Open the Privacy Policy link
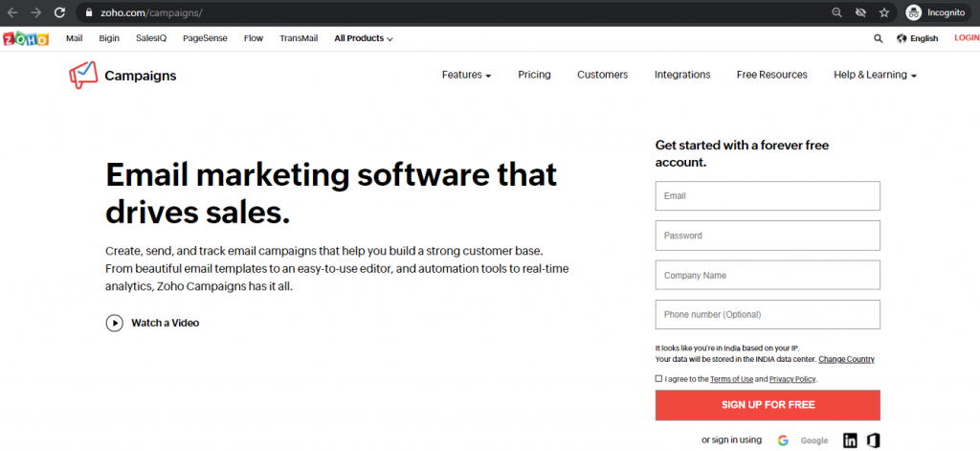This screenshot has width=980, height=451. pos(792,379)
